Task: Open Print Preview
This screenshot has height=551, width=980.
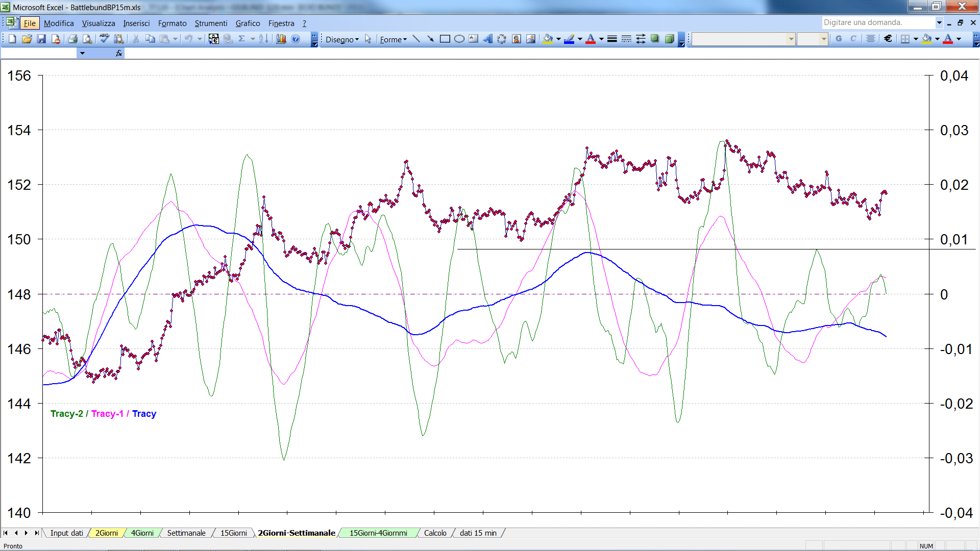Action: tap(87, 39)
